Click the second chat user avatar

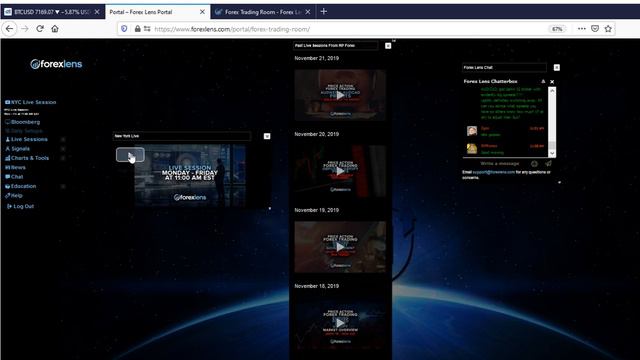tap(472, 149)
